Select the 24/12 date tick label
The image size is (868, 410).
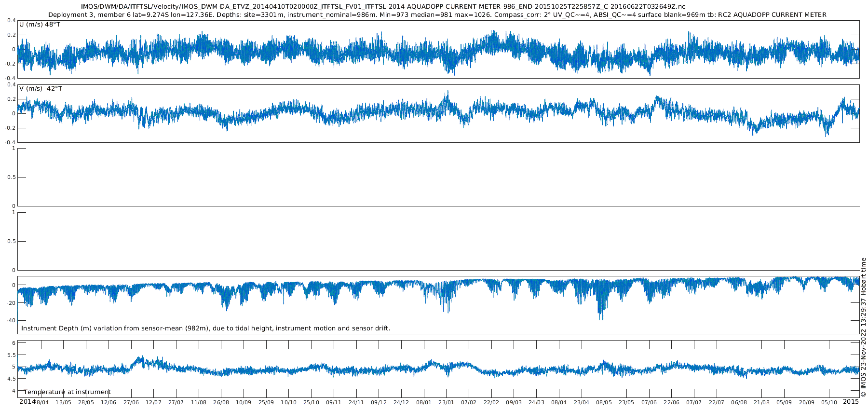click(401, 403)
